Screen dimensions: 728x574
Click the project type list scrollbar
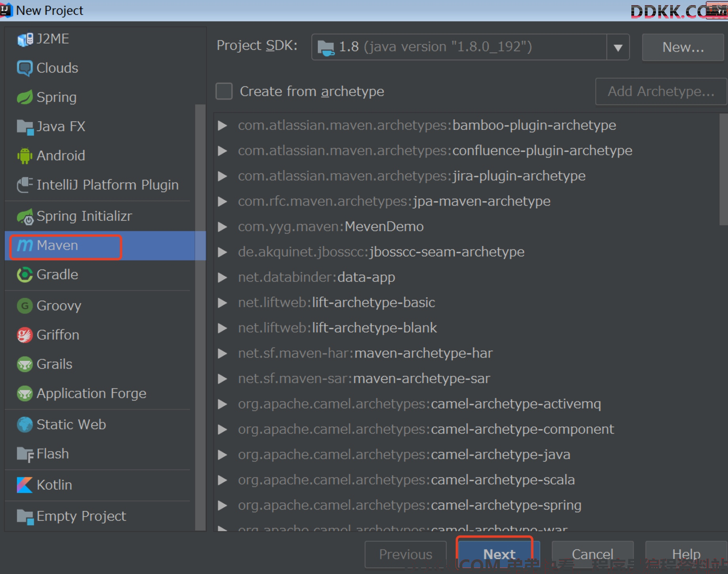click(200, 317)
